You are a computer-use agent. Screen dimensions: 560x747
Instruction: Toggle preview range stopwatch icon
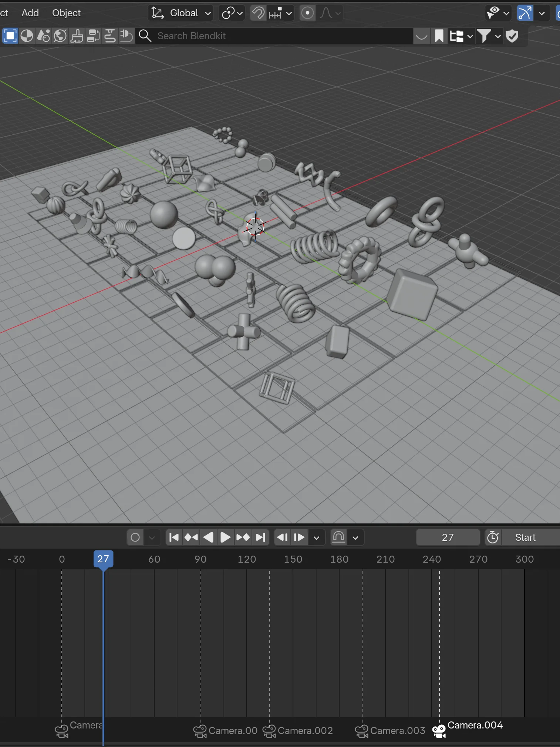[493, 537]
